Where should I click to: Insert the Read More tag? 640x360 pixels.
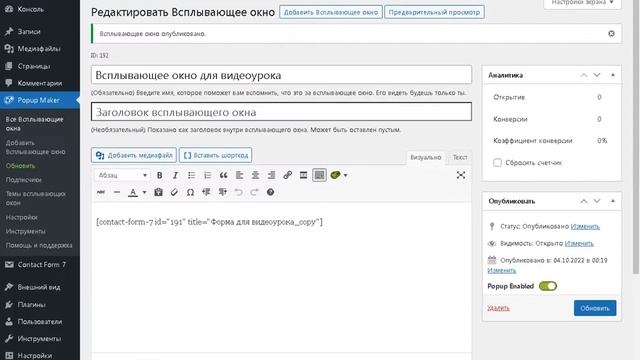point(303,175)
